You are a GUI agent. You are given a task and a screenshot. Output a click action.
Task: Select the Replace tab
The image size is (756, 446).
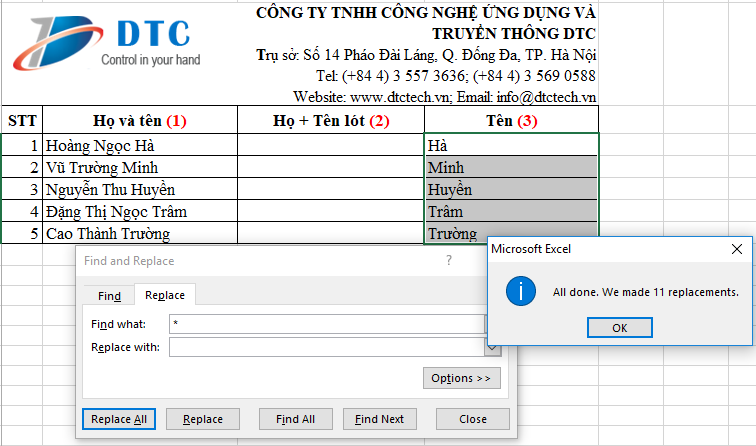pyautogui.click(x=164, y=295)
